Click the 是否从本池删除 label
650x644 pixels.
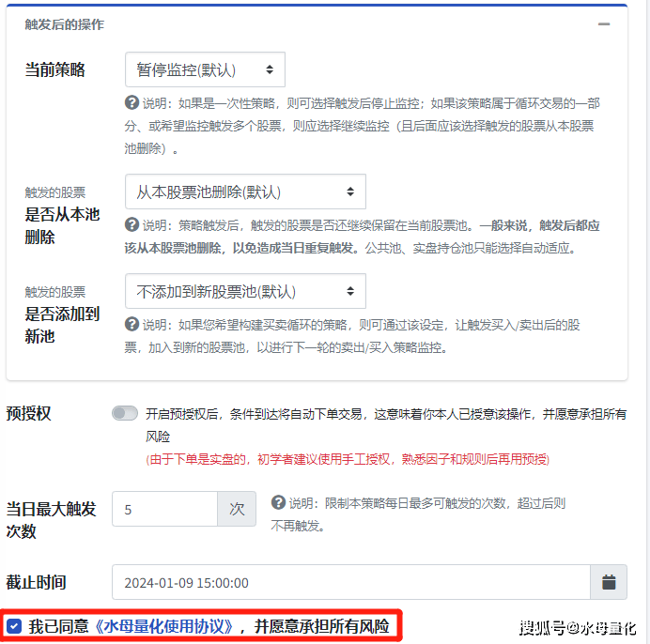pos(62,225)
